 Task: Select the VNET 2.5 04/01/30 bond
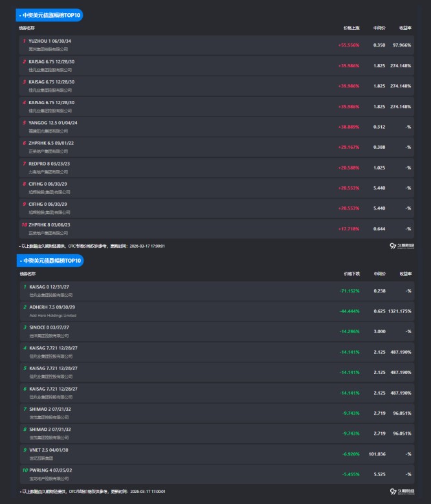[49, 450]
